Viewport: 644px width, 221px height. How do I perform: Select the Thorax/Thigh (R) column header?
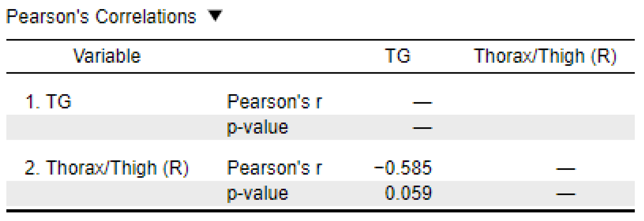tap(545, 56)
